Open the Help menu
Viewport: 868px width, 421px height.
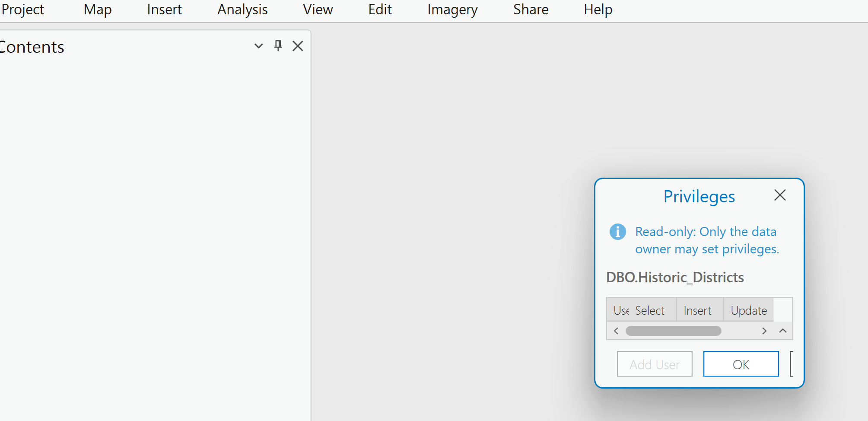click(598, 9)
